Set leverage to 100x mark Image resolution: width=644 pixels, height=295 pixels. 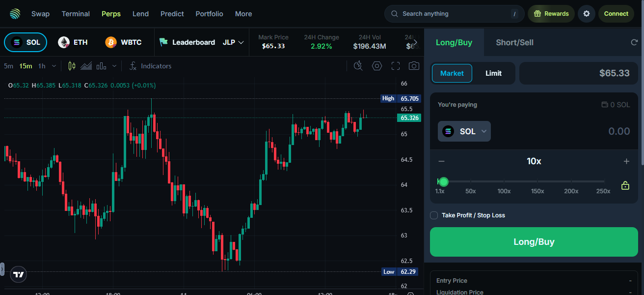[504, 191]
